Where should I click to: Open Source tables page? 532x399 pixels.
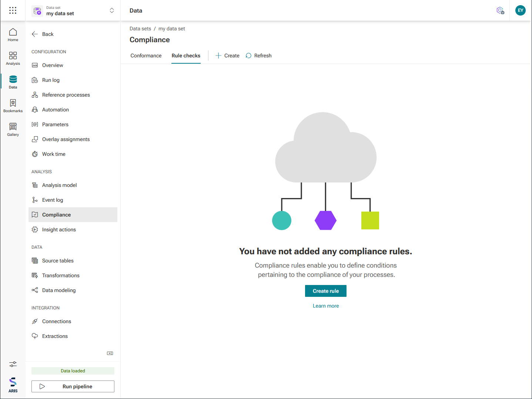pyautogui.click(x=73, y=261)
